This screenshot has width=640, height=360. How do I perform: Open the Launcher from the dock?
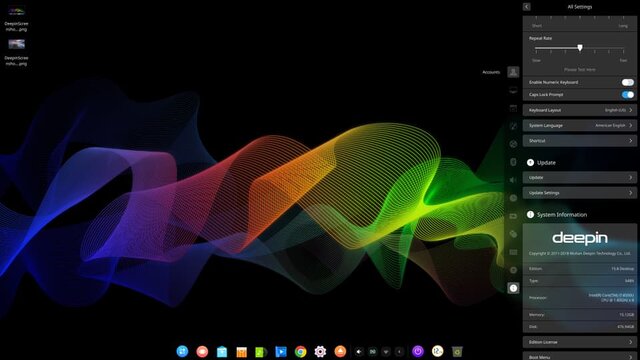point(182,351)
